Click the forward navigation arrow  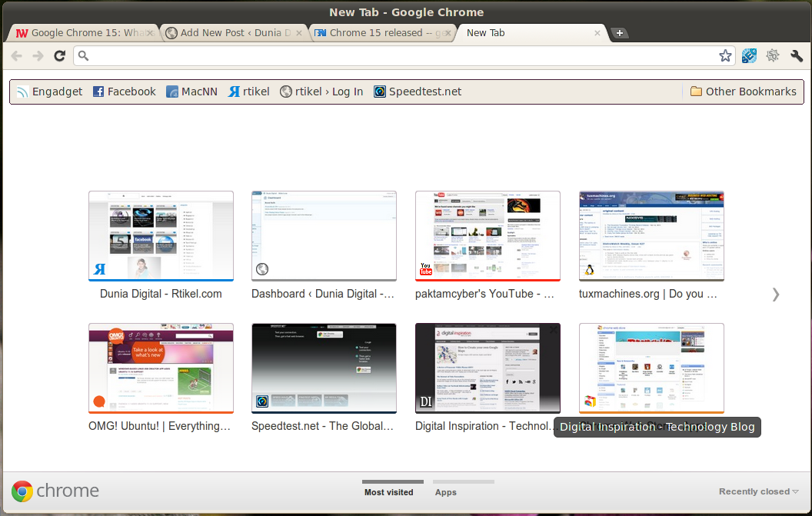(x=38, y=56)
